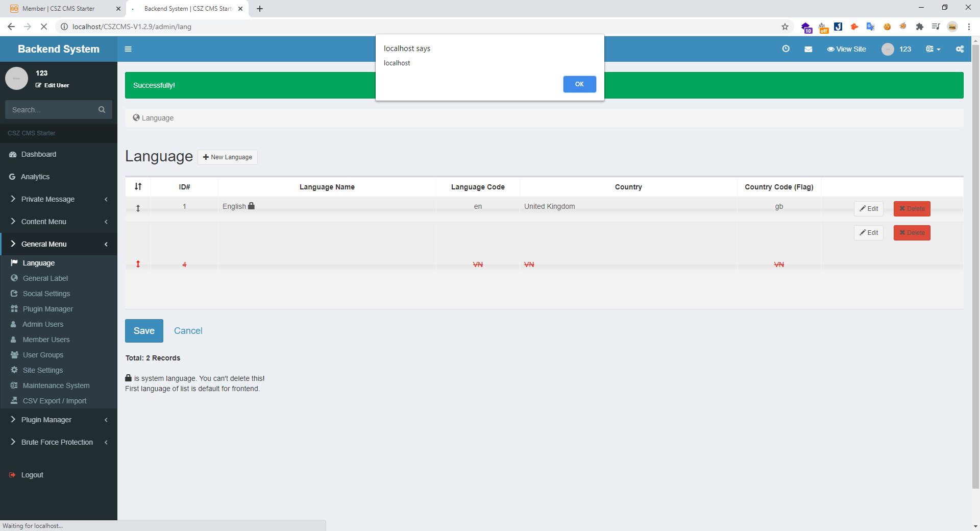
Task: Open Maintenance System in sidebar
Action: 59,385
